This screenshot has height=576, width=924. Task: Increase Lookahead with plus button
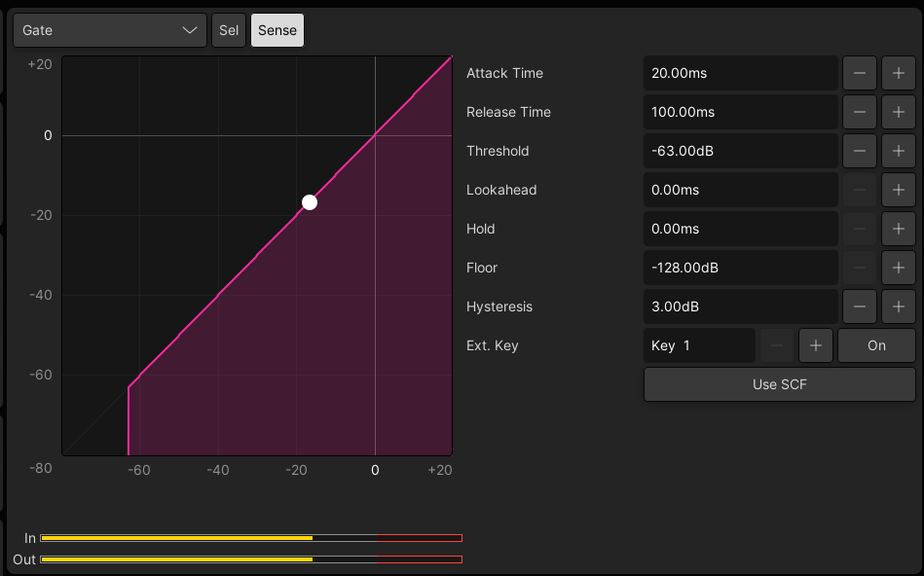pyautogui.click(x=898, y=190)
